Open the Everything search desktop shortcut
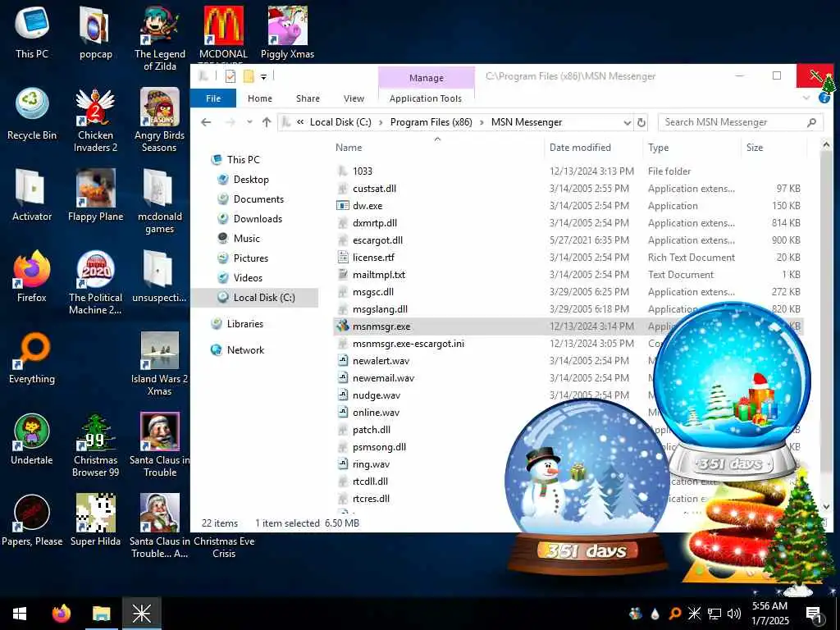 (x=32, y=358)
